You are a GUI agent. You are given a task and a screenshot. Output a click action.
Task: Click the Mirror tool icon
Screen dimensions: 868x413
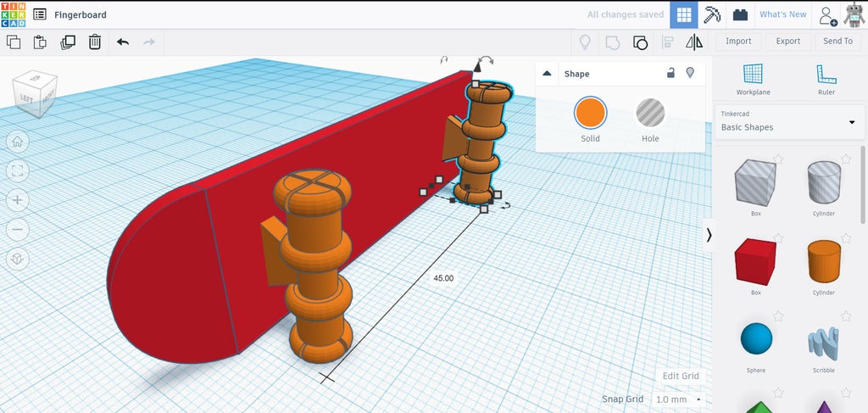694,42
